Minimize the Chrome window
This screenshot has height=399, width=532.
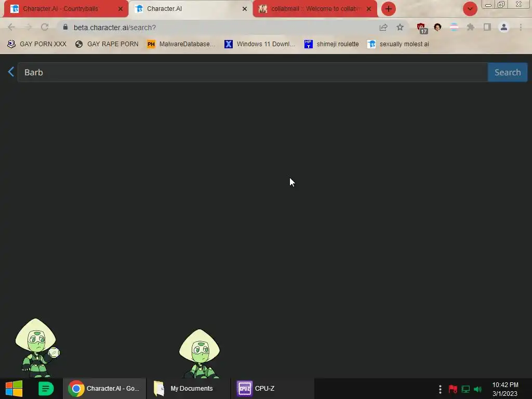point(488,5)
